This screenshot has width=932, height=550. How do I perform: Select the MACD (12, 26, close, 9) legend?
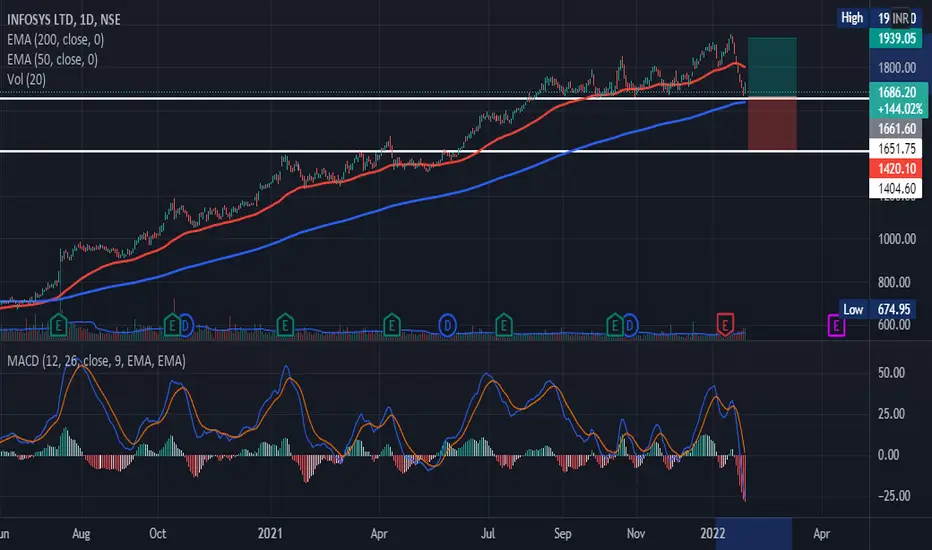coord(96,361)
